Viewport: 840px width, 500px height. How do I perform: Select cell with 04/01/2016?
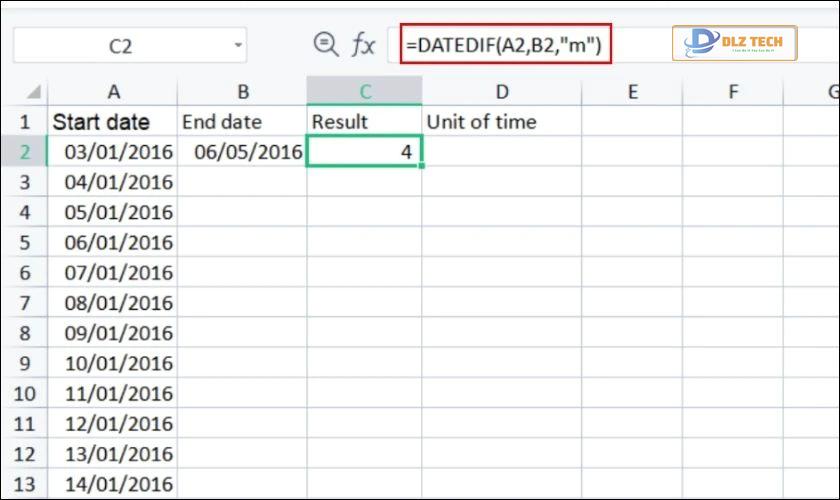(113, 182)
